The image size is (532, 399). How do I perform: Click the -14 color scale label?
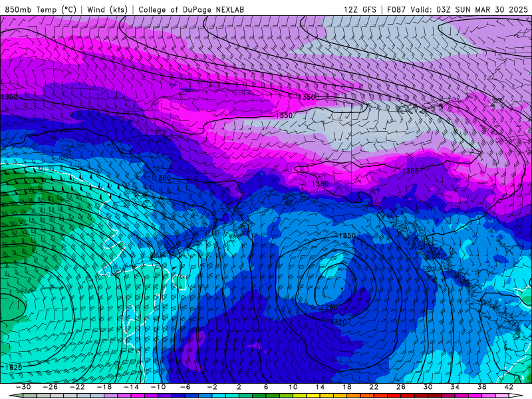[131, 387]
